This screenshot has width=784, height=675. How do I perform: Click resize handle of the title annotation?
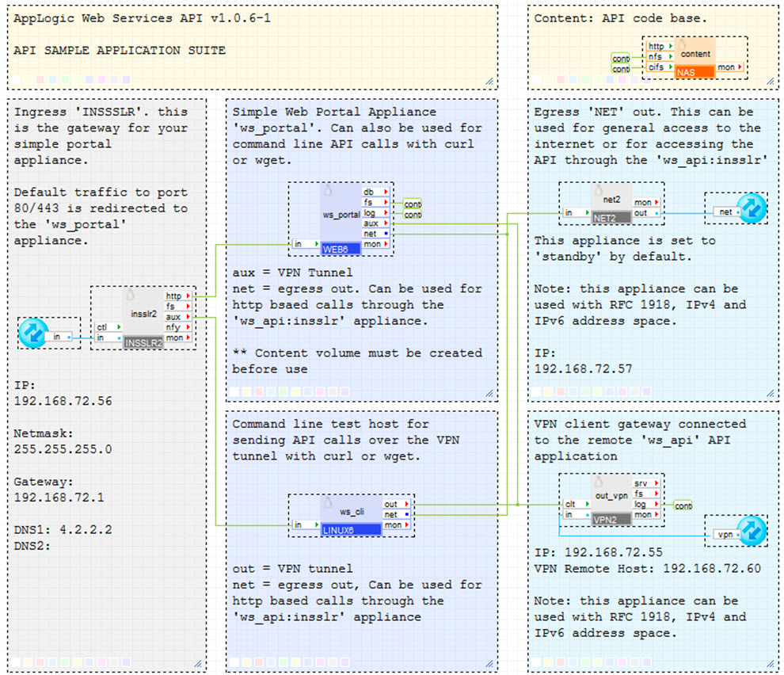coord(491,82)
